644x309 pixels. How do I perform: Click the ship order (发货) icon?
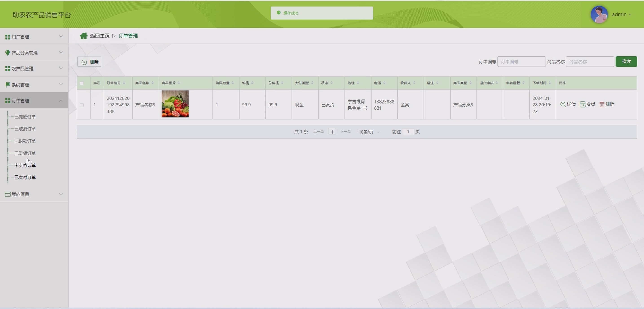[582, 104]
